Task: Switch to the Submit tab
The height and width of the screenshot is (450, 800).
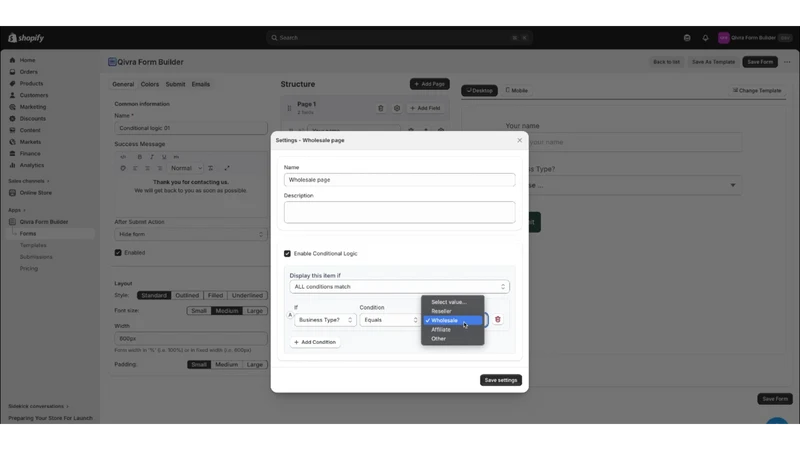Action: click(175, 84)
